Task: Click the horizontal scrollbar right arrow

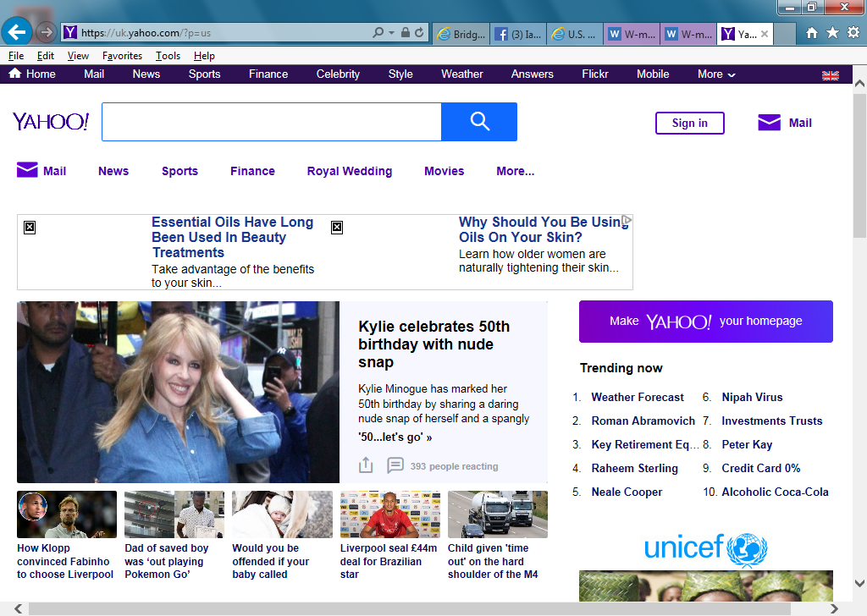Action: pyautogui.click(x=834, y=609)
